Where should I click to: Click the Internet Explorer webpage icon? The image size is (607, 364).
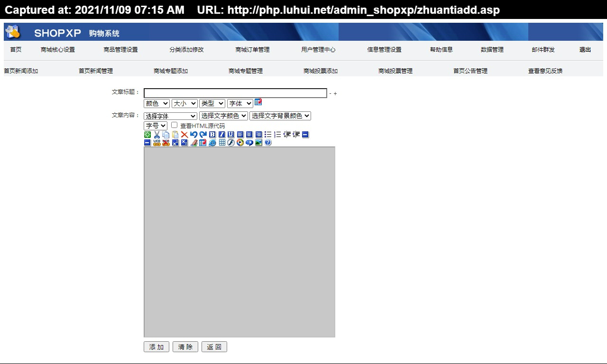212,143
